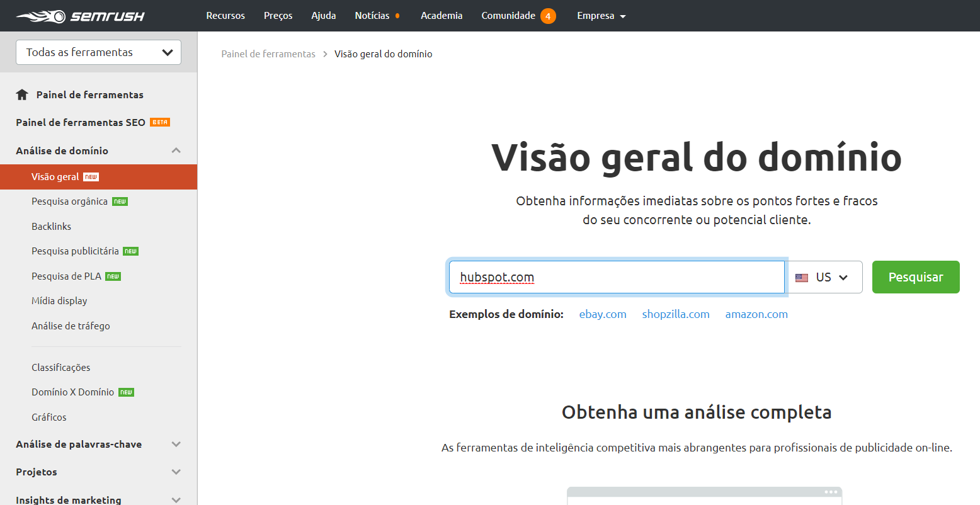Open Pesquisa de PLA in the sidebar
Viewport: 980px width, 505px height.
coord(66,276)
